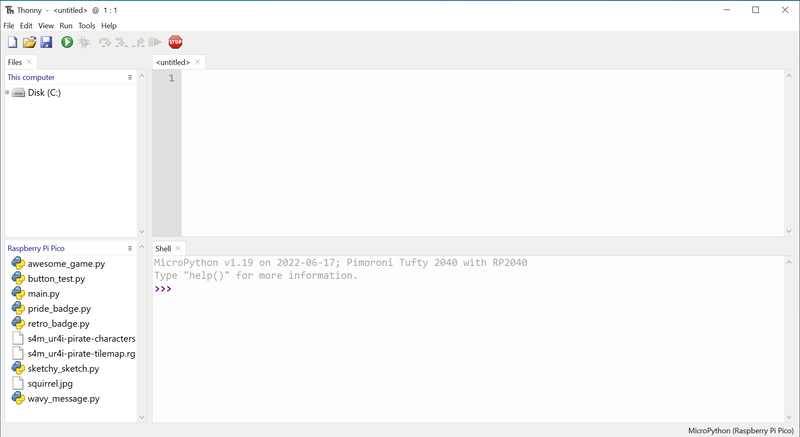Click the Step over icon in the toolbar
The height and width of the screenshot is (437, 800).
[x=104, y=42]
